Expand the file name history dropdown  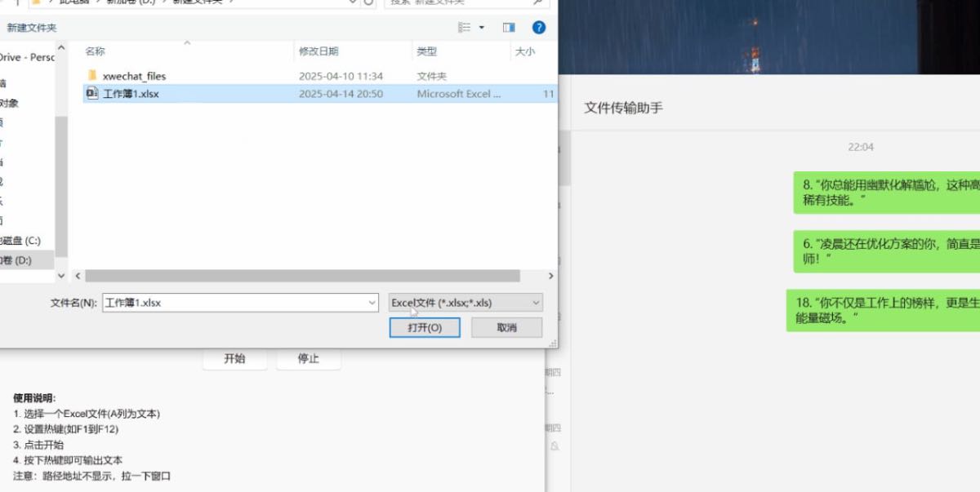coord(372,303)
